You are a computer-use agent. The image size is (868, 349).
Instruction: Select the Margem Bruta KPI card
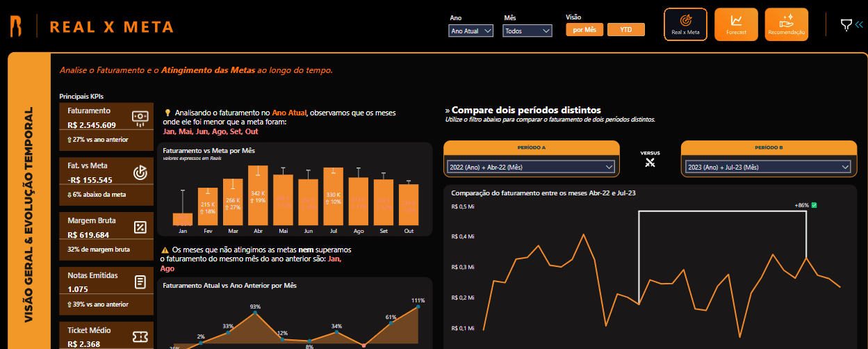tap(106, 236)
